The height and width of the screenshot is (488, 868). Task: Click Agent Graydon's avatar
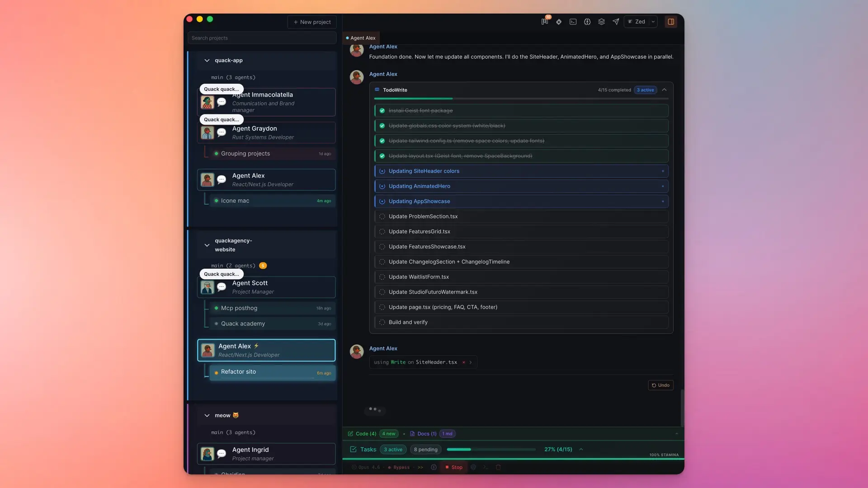coord(207,133)
